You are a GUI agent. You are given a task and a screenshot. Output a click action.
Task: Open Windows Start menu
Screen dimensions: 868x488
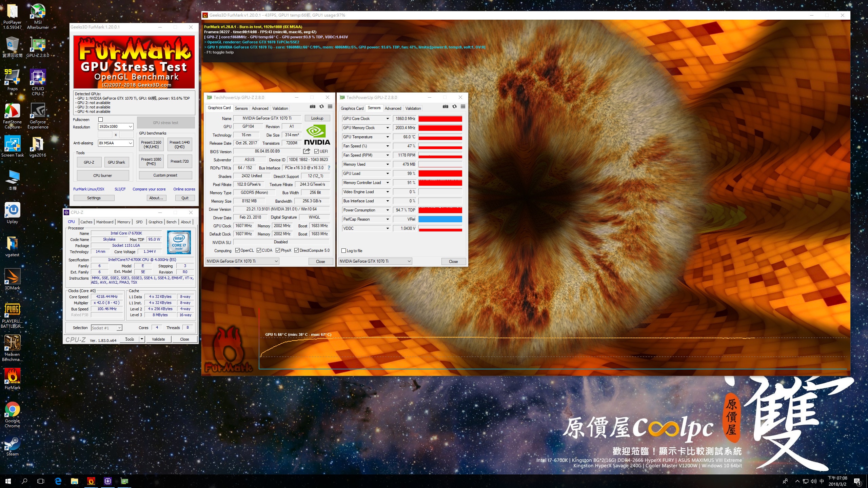coord(8,481)
